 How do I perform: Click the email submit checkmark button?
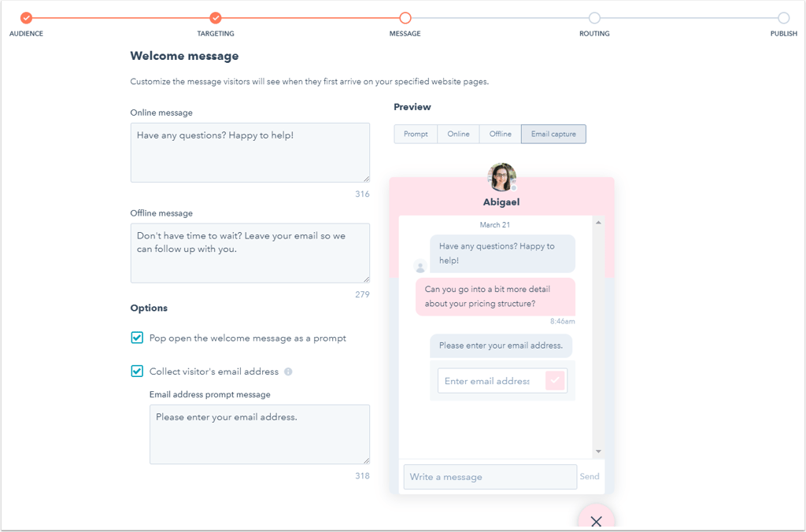[x=555, y=381]
